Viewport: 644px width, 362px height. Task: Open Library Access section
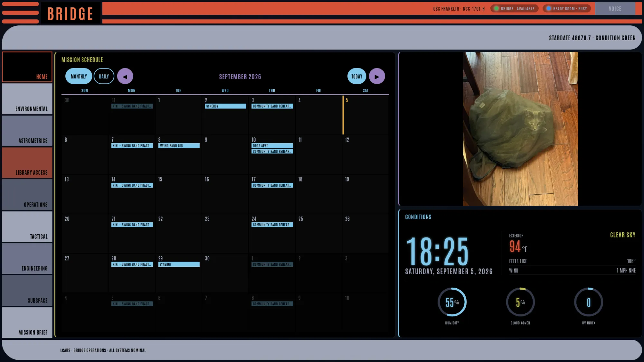[x=27, y=162]
